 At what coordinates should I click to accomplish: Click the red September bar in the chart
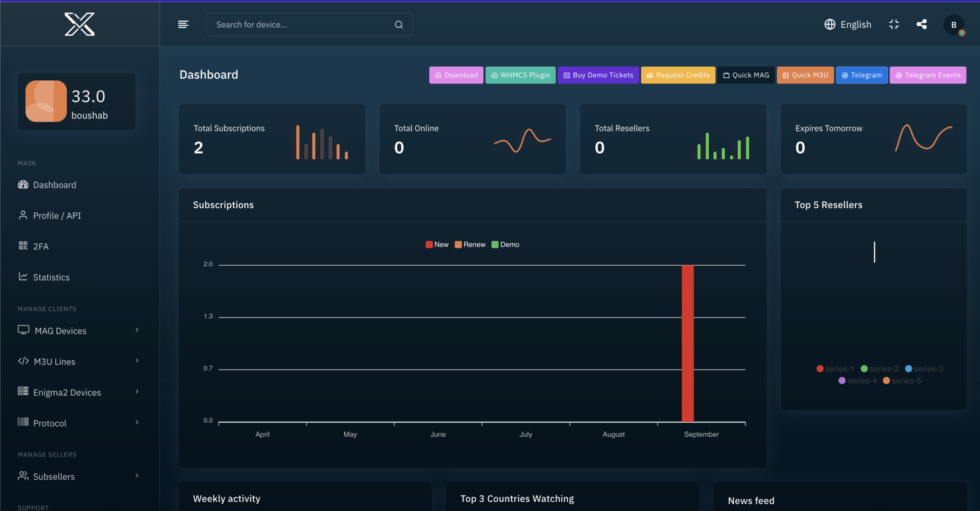pyautogui.click(x=688, y=343)
